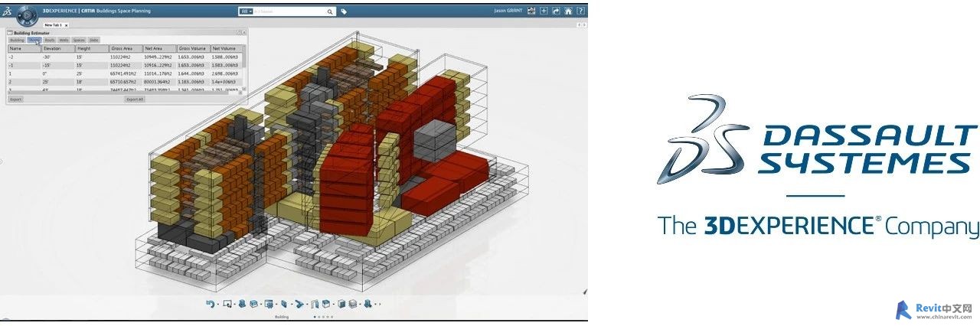Click the Building Estimator panel title icon

11,33
